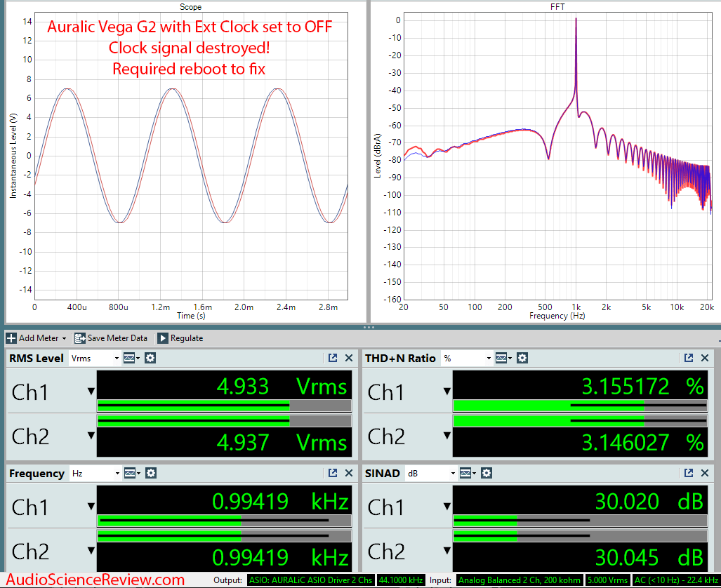Expand Ch1 options in SINAD meter

pyautogui.click(x=447, y=506)
